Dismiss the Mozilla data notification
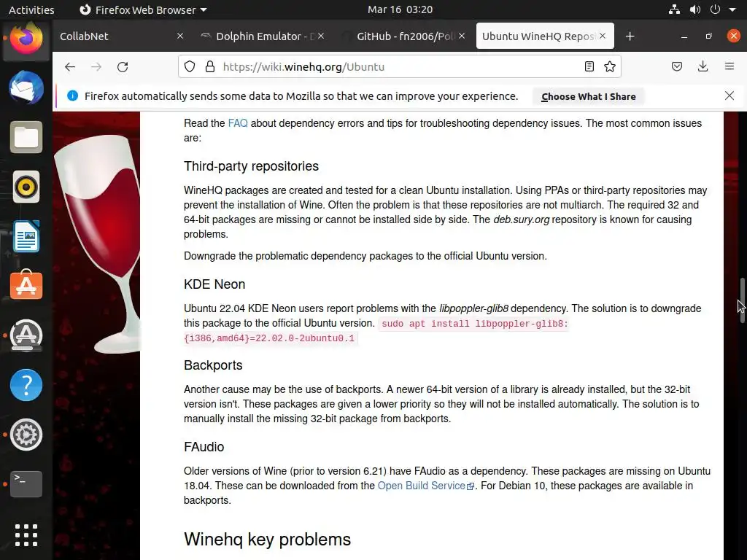Screen dimensions: 747x560 (729, 96)
